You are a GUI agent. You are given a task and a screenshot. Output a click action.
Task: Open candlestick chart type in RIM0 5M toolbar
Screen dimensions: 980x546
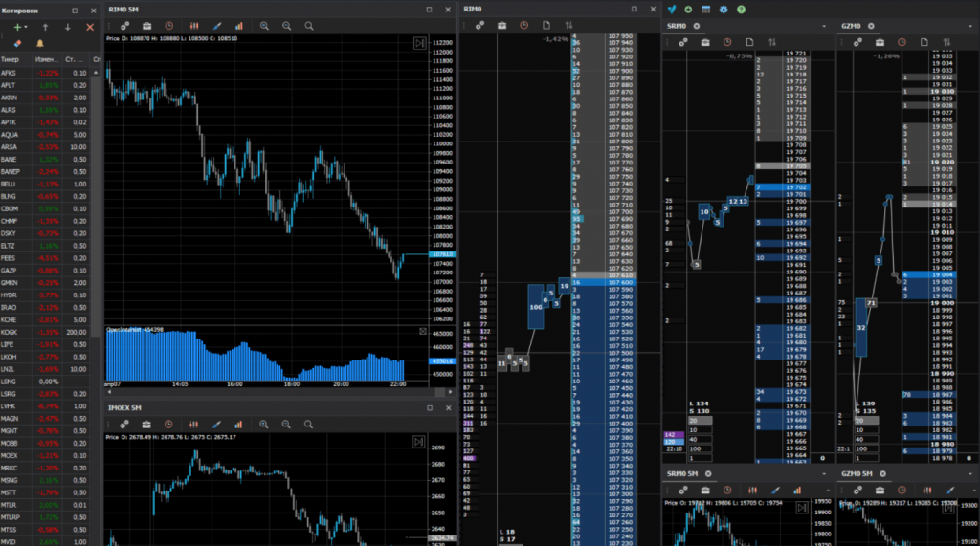click(194, 25)
